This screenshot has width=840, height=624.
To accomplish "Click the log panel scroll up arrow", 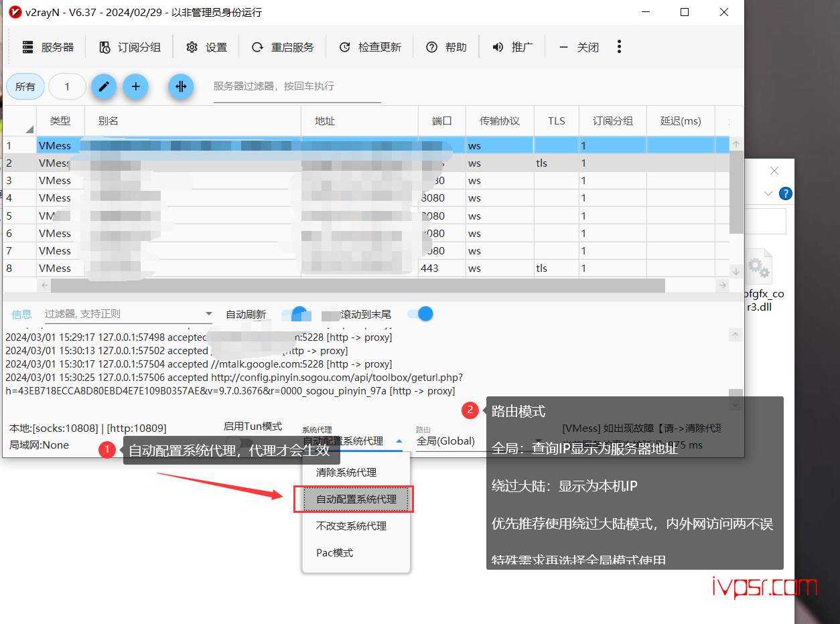I will click(736, 334).
